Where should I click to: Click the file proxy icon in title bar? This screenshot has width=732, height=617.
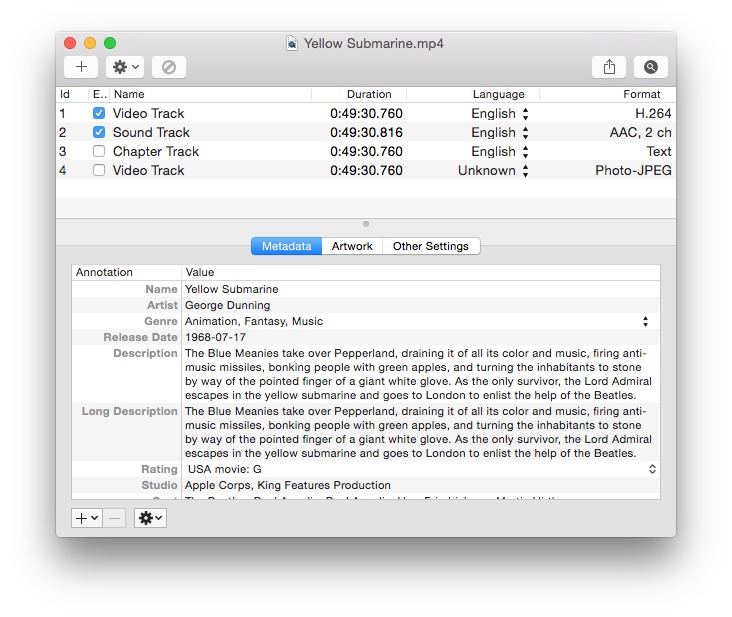tap(292, 43)
